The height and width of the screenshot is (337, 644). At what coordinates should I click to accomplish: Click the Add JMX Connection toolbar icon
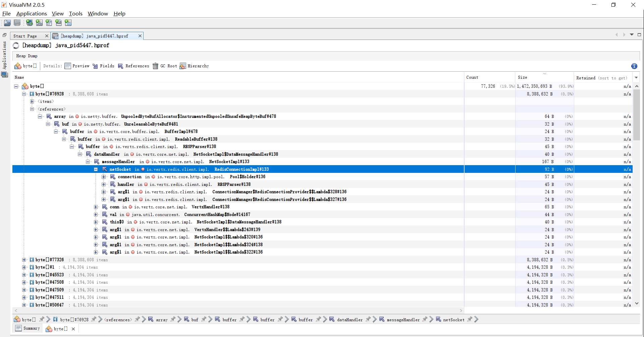(x=39, y=22)
